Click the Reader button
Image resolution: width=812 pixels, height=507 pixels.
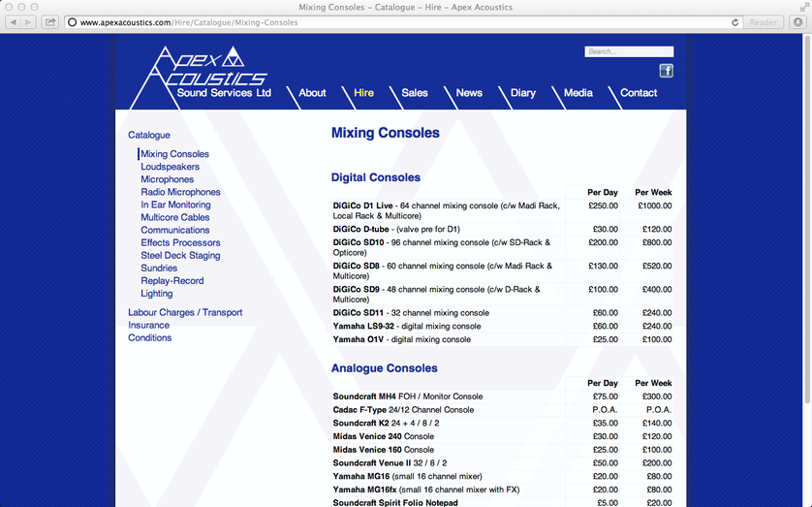click(x=763, y=22)
